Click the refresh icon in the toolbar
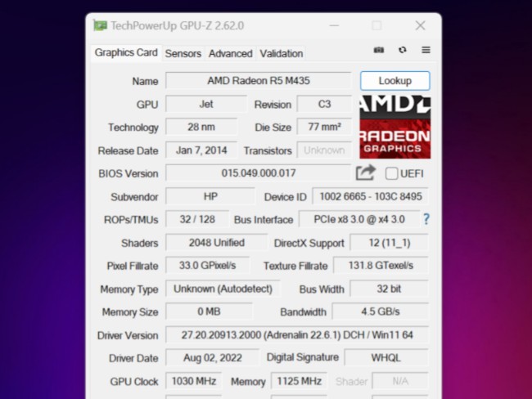This screenshot has height=399, width=532. (x=403, y=50)
